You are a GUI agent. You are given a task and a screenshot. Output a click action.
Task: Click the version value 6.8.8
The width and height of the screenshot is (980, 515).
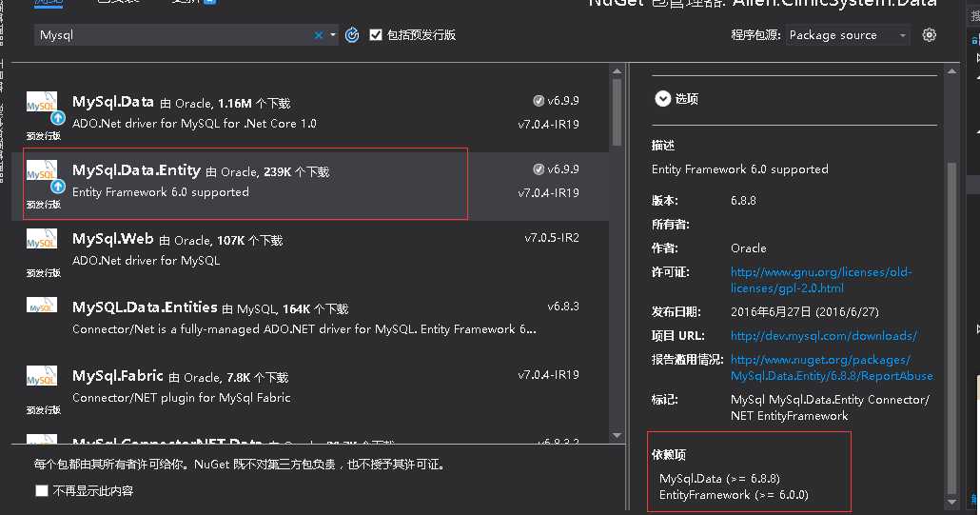[x=743, y=201]
